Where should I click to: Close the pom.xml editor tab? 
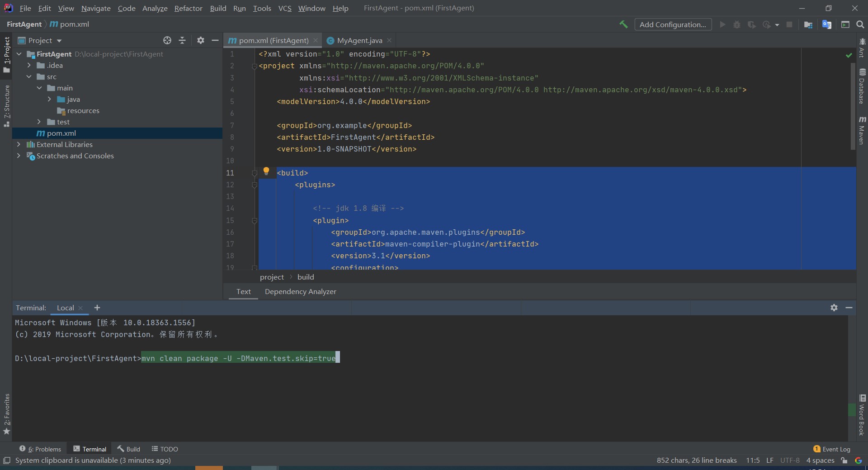(316, 40)
